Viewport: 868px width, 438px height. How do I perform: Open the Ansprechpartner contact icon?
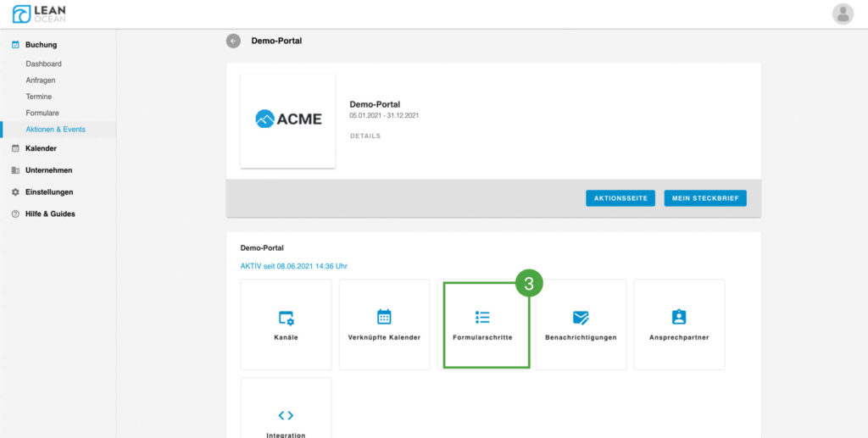point(679,317)
